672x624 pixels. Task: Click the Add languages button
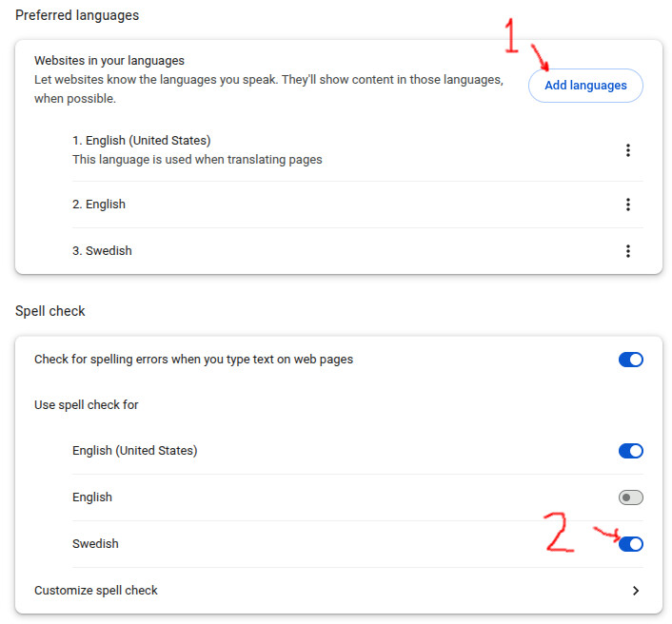(x=585, y=86)
